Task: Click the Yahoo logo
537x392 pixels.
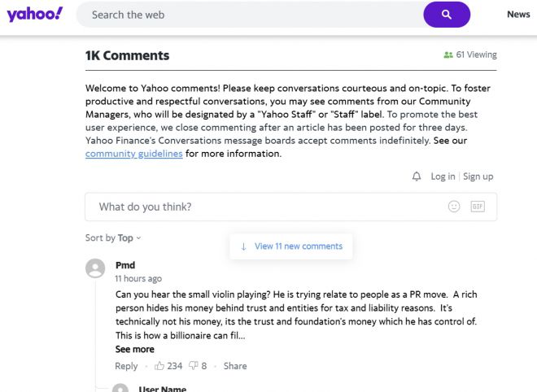Action: (34, 14)
